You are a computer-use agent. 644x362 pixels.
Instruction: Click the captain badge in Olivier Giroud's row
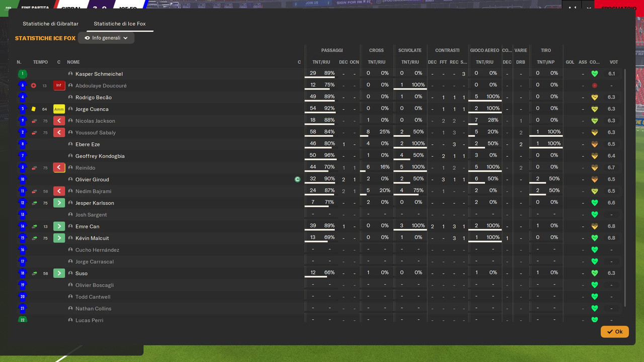pyautogui.click(x=297, y=179)
